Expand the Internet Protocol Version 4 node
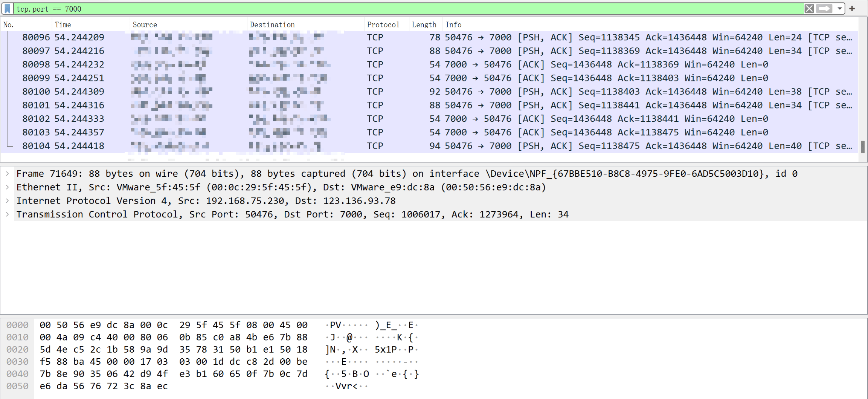This screenshot has width=868, height=399. click(x=7, y=201)
